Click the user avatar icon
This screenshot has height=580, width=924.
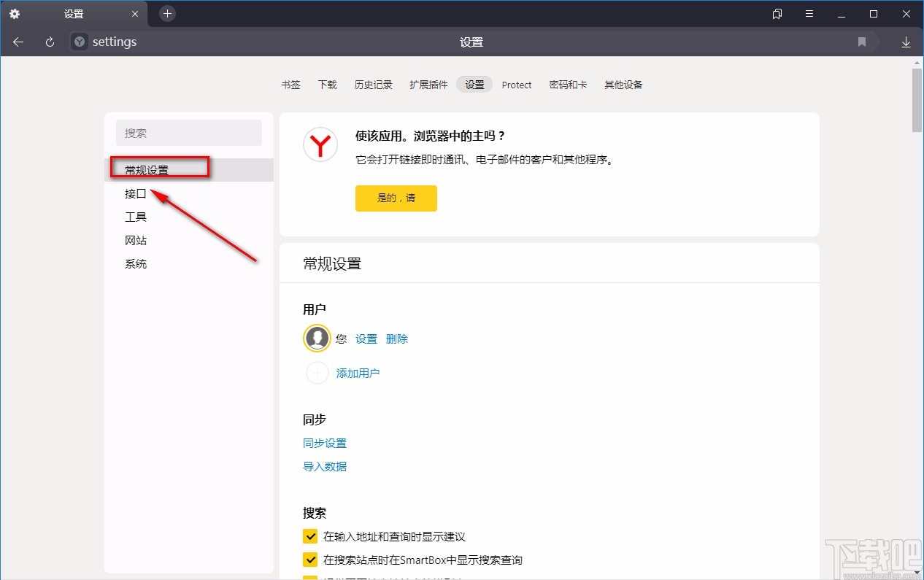tap(317, 338)
